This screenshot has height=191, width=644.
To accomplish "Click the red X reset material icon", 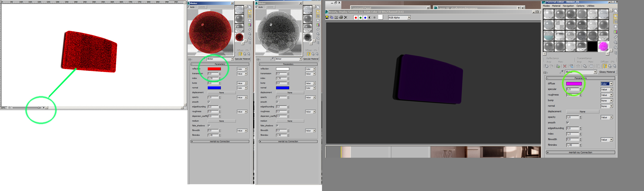I will tap(565, 66).
